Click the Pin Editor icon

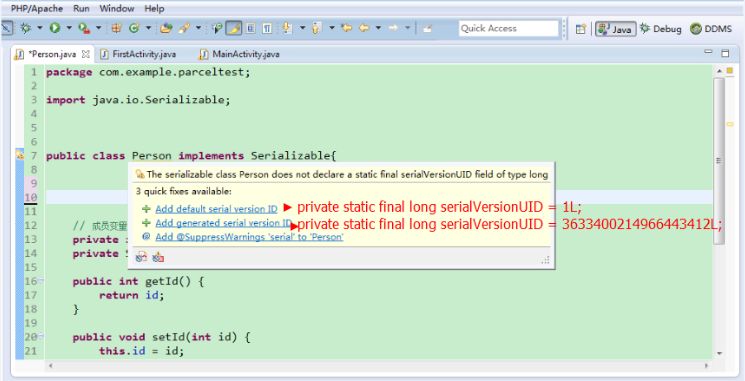coord(427,29)
